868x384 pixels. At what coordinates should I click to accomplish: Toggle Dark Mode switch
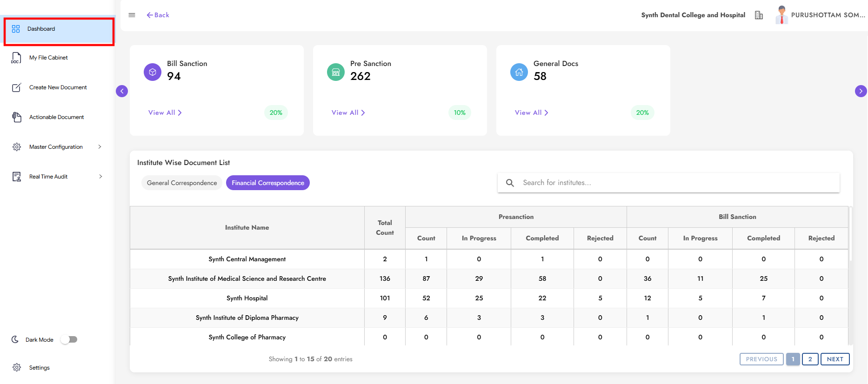tap(69, 339)
